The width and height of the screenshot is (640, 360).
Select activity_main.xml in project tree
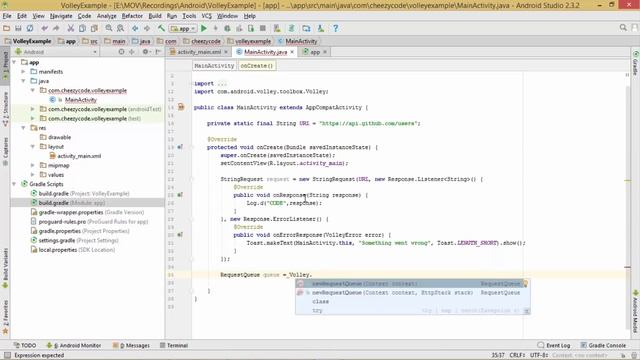[79, 156]
